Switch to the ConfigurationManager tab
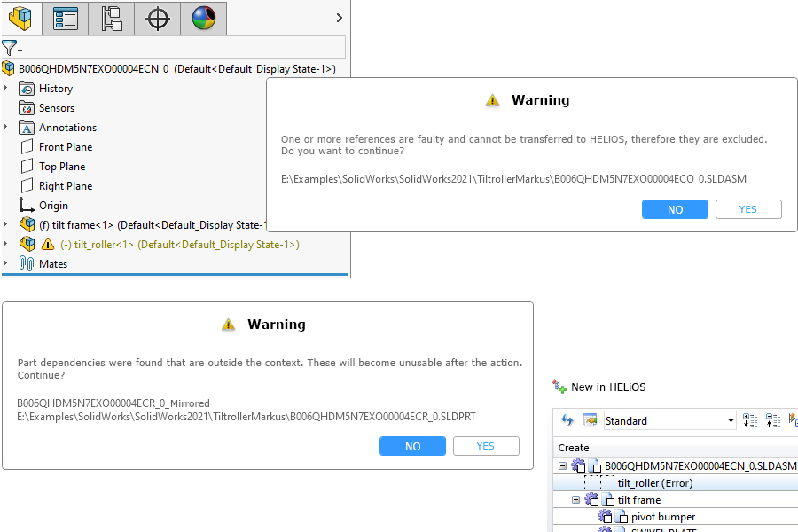 pyautogui.click(x=112, y=19)
